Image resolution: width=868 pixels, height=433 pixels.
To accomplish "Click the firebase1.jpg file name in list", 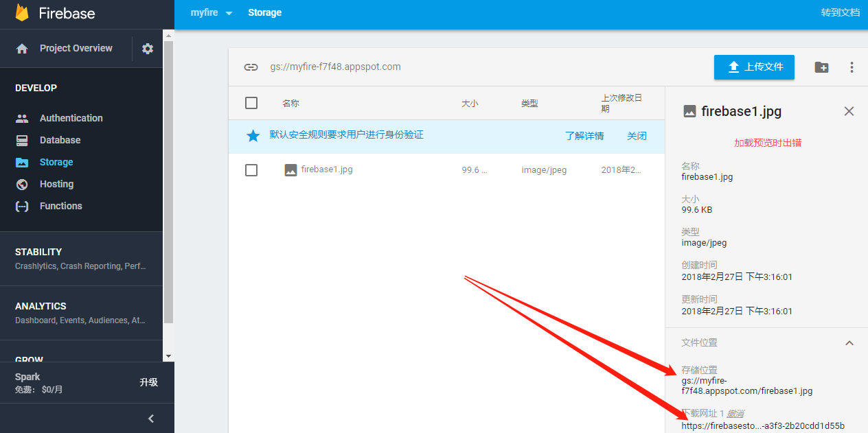I will [x=327, y=169].
